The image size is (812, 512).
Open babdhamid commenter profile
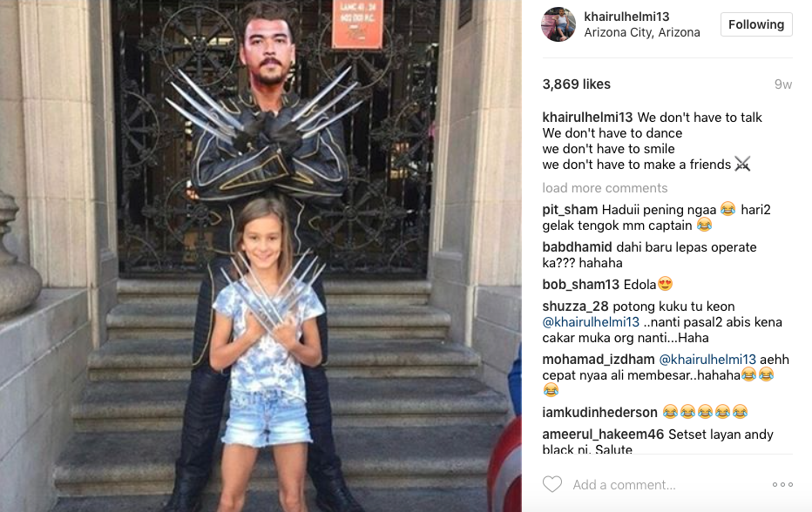pos(577,247)
